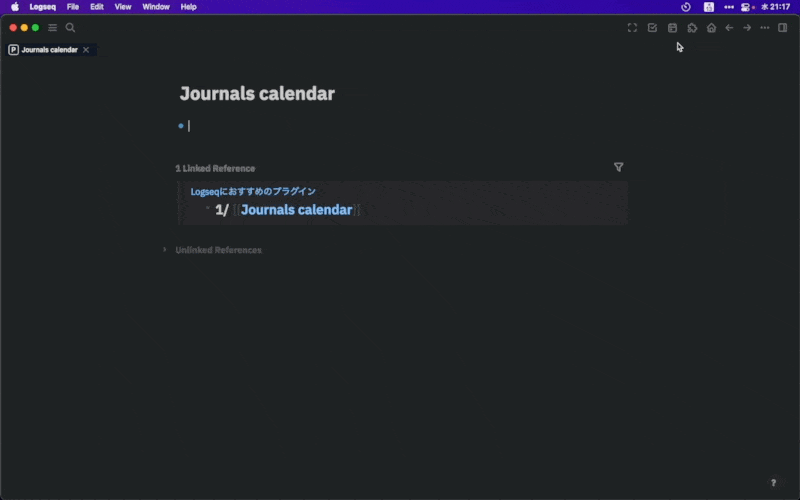
Task: Open the three-dots menu bar extra
Action: pyautogui.click(x=729, y=7)
